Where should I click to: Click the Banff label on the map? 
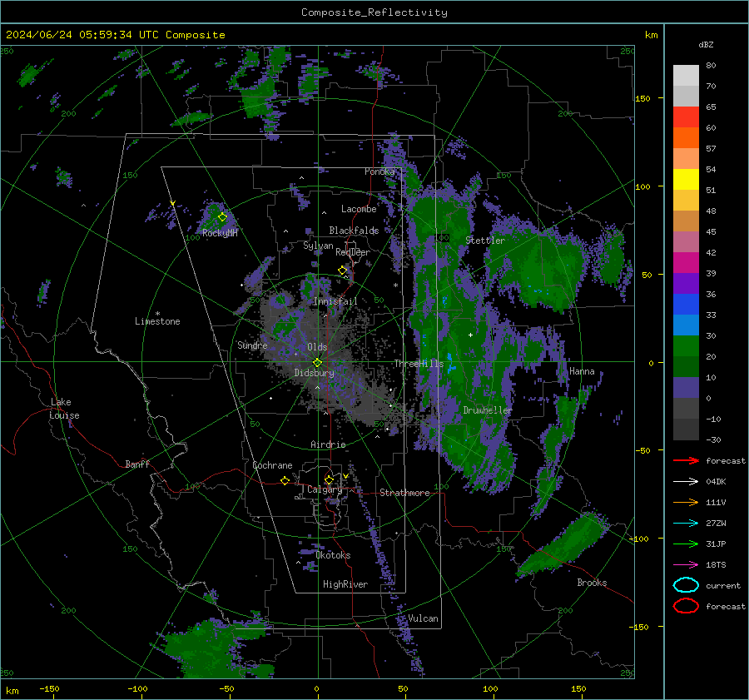pyautogui.click(x=137, y=464)
